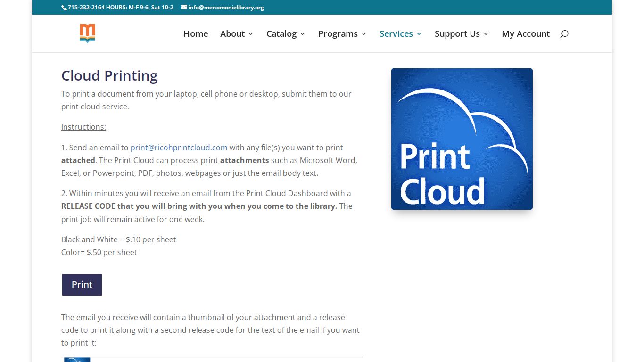Click "Color= $.50 per sheet" text
The height and width of the screenshot is (362, 644).
pos(99,252)
